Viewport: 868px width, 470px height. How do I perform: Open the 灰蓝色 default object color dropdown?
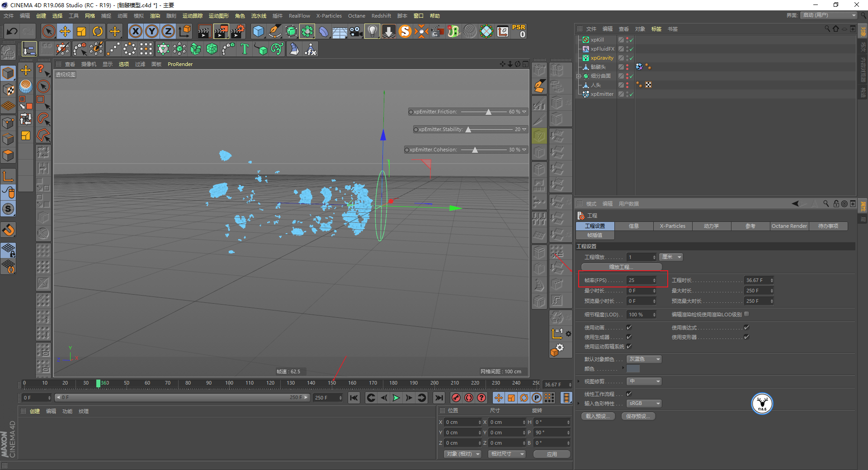(x=644, y=359)
